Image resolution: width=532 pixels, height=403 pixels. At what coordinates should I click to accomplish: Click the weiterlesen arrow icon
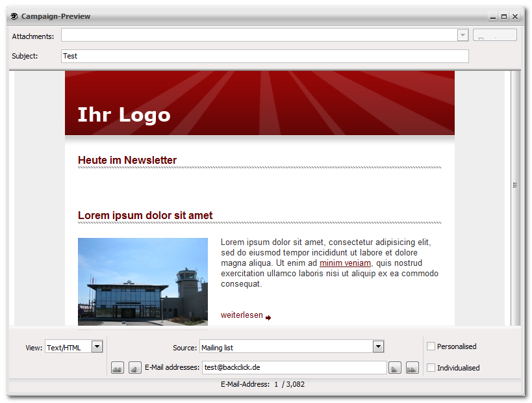(268, 318)
